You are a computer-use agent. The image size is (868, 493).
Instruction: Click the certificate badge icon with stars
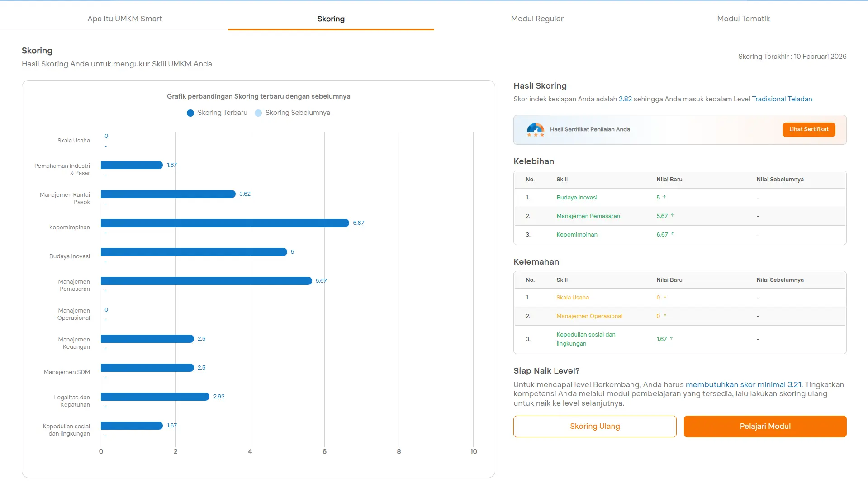pyautogui.click(x=535, y=130)
